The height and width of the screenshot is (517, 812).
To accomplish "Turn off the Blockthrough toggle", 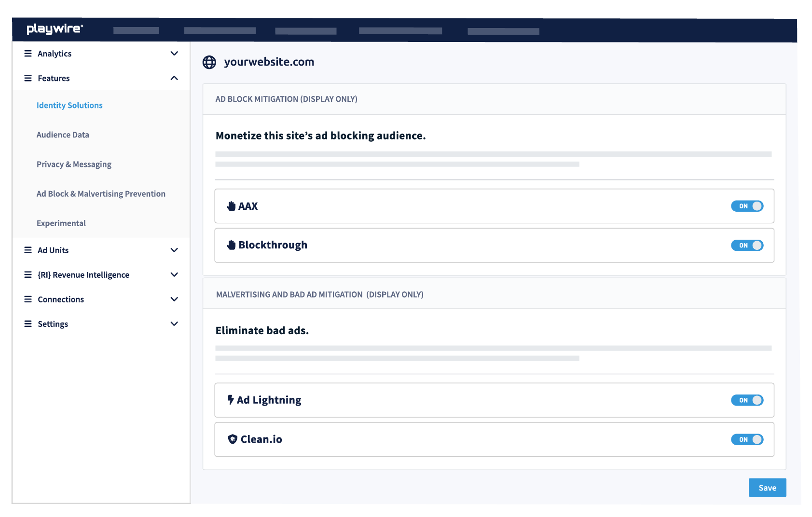I will tap(747, 245).
